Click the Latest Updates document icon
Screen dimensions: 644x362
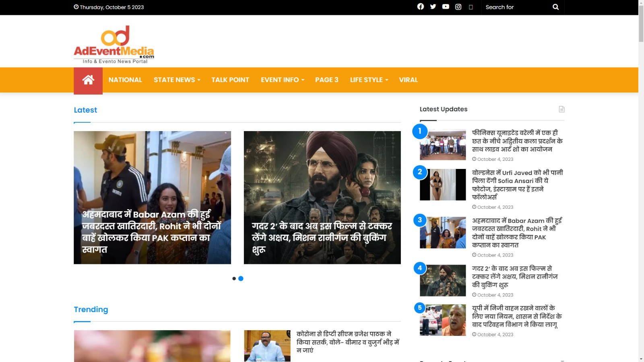click(x=561, y=109)
